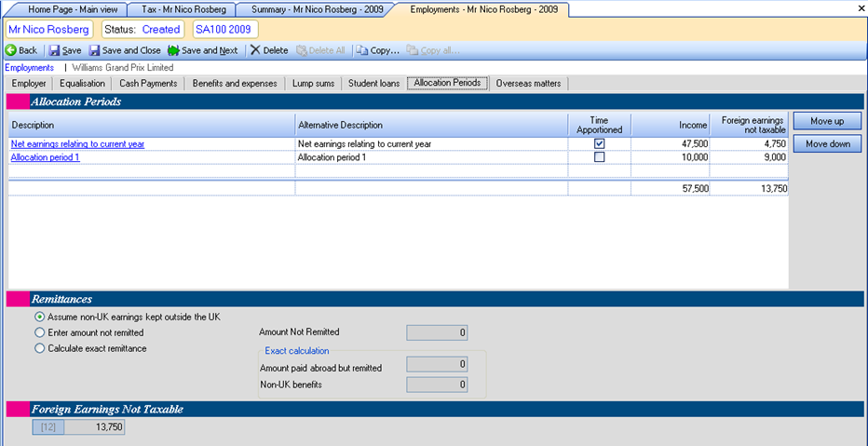Viewport: 868px width, 446px height.
Task: Select Assume non-UK earnings kept outside the UK
Action: coord(39,318)
